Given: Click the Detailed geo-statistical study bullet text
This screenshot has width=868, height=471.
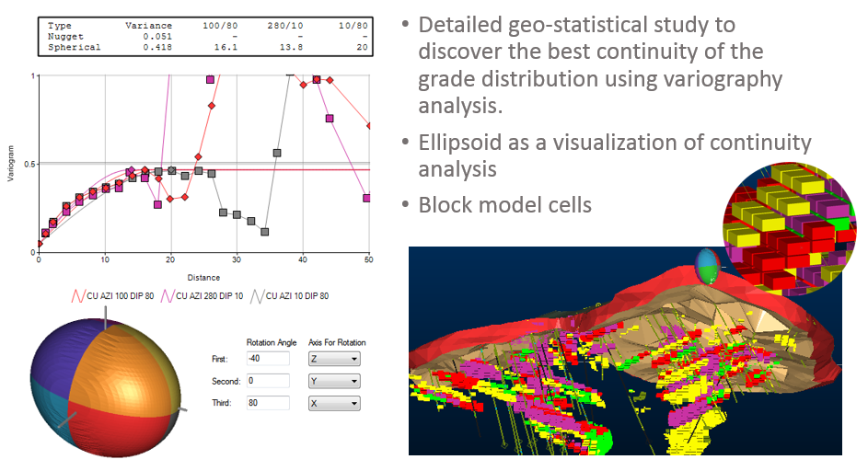Looking at the screenshot, I should pyautogui.click(x=600, y=64).
